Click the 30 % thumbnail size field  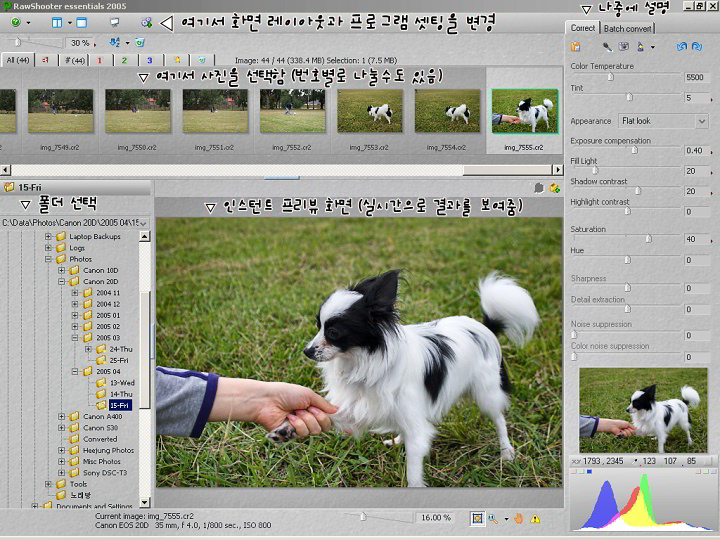click(80, 43)
